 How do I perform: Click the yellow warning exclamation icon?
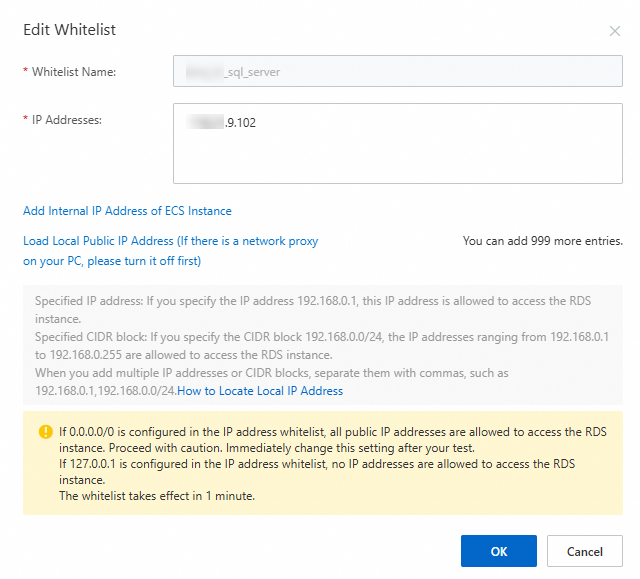coord(45,432)
